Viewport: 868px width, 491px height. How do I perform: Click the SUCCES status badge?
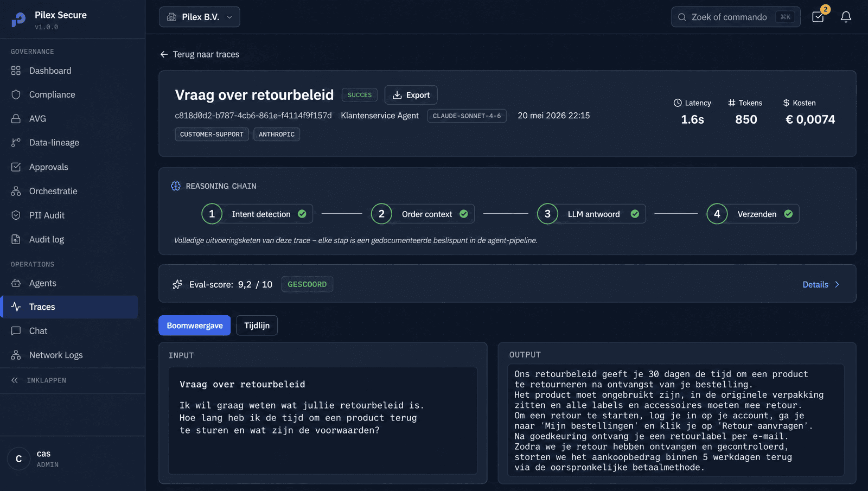click(360, 95)
